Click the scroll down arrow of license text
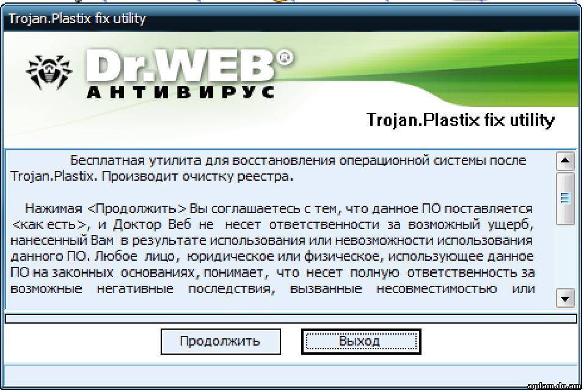The image size is (584, 392). click(x=565, y=298)
